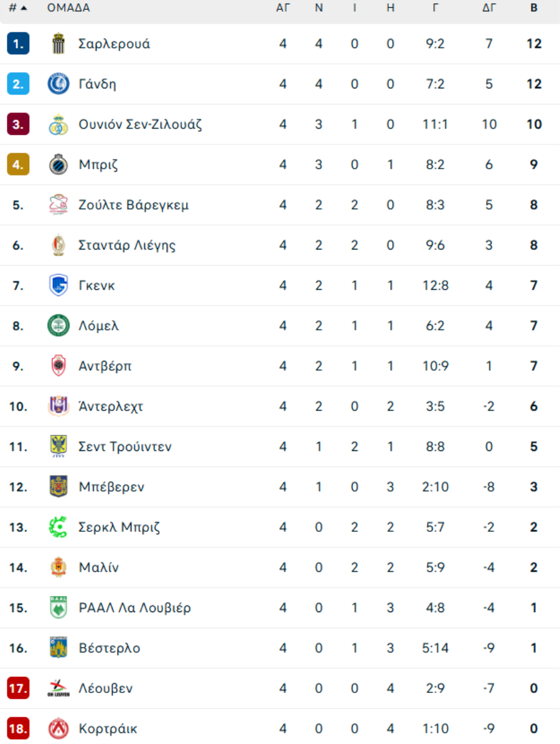Sort by the B points column header
The height and width of the screenshot is (744, 560).
tap(534, 7)
